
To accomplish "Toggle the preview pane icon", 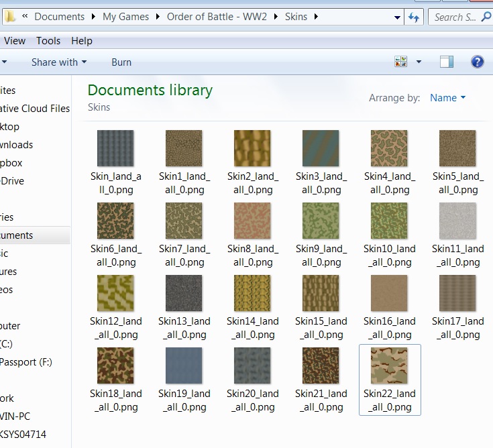I will [x=447, y=62].
